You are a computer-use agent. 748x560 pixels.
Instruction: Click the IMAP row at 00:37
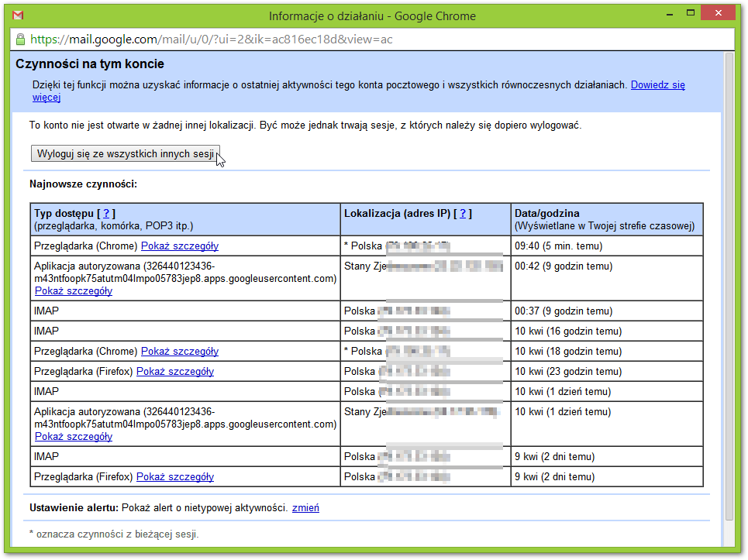[x=367, y=311]
